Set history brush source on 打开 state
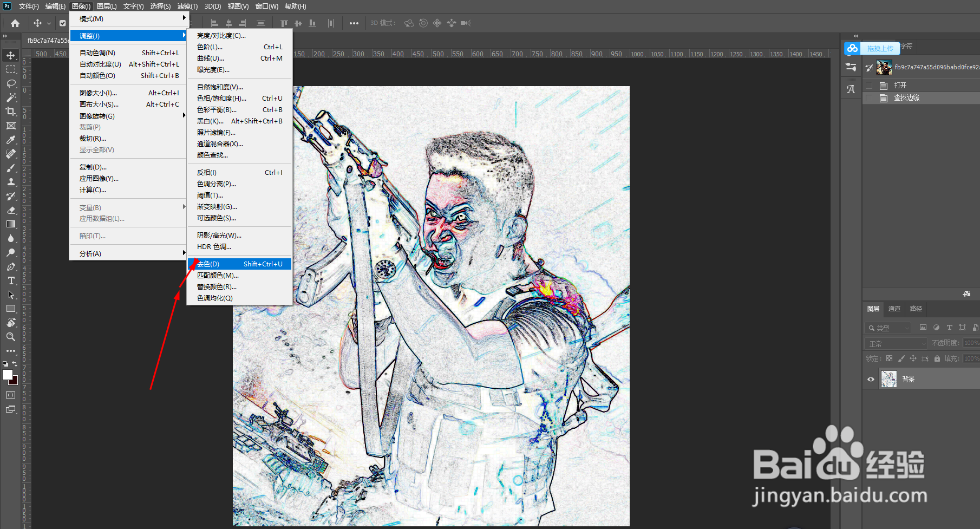This screenshot has width=980, height=529. 869,86
